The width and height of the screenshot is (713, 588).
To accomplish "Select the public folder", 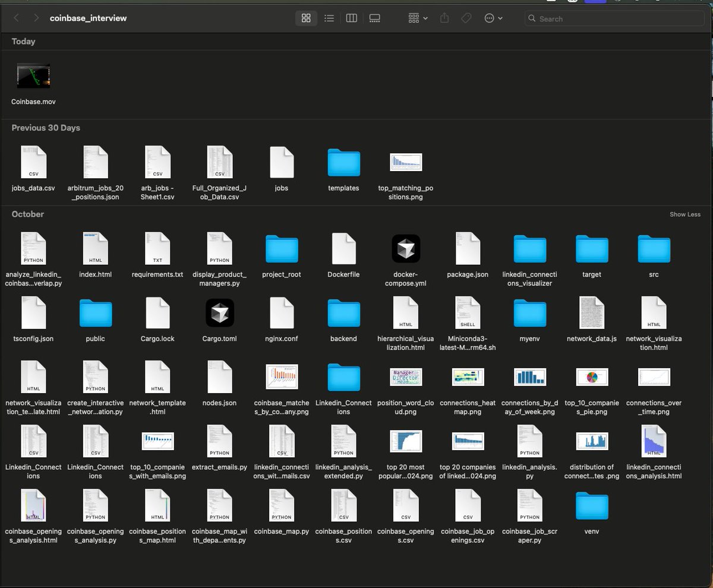I will coord(95,312).
